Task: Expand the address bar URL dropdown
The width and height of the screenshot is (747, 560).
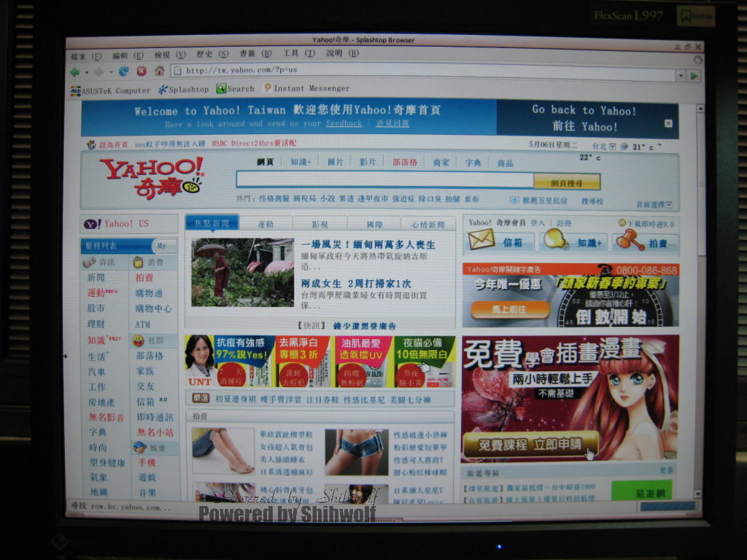Action: pyautogui.click(x=681, y=75)
